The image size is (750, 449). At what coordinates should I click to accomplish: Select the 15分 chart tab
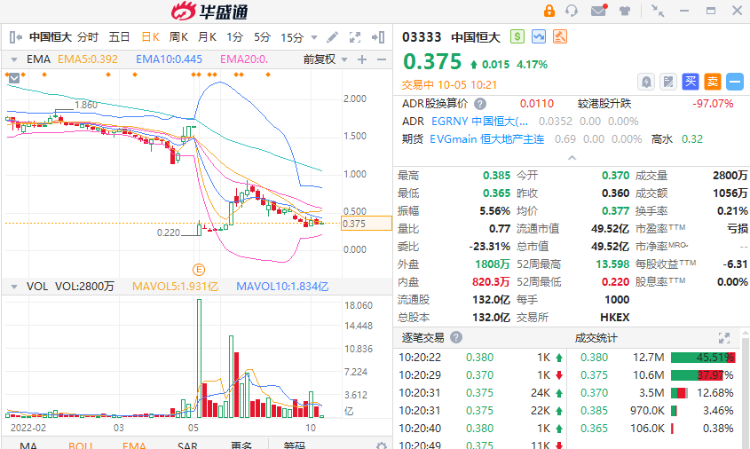tap(292, 37)
